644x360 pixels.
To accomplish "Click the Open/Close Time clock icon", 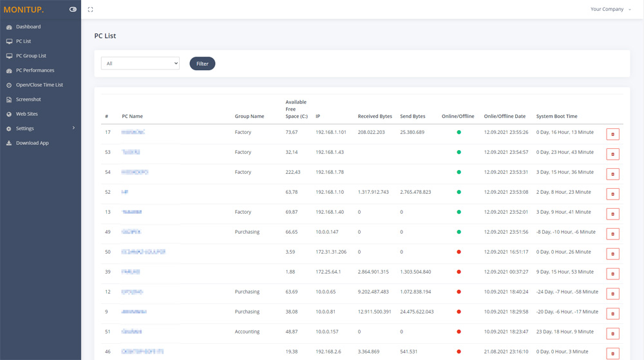I will click(x=9, y=85).
